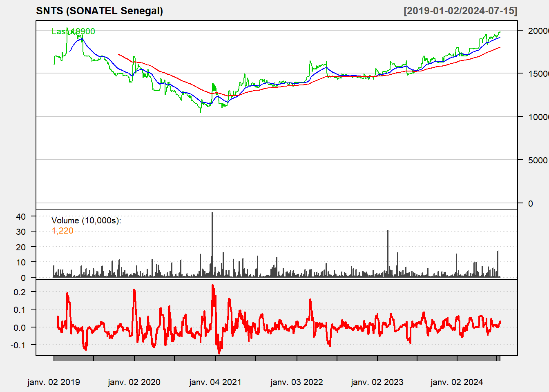Screen dimensions: 549x392
Task: Click the 2019-01-02/2024-07-15 date range label
Action: (x=460, y=11)
